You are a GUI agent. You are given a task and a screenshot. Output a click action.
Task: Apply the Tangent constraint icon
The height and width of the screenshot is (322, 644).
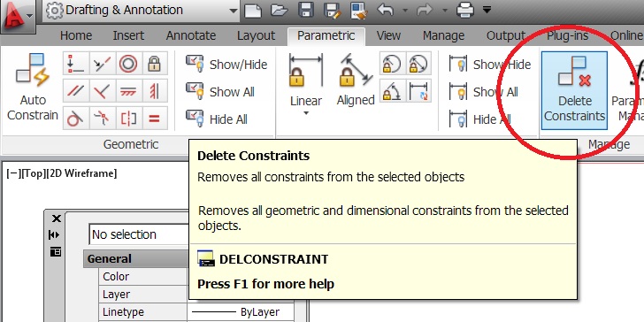pos(76,119)
